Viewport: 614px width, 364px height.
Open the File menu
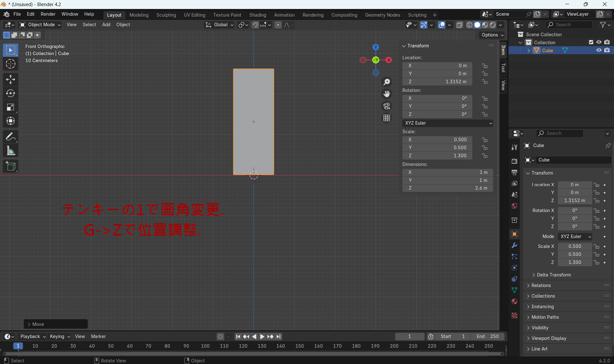[17, 14]
